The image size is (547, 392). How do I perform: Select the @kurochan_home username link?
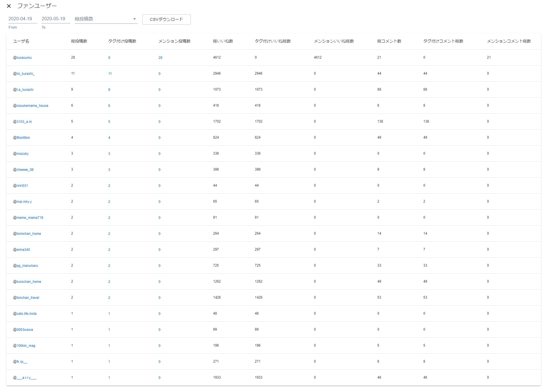[27, 282]
